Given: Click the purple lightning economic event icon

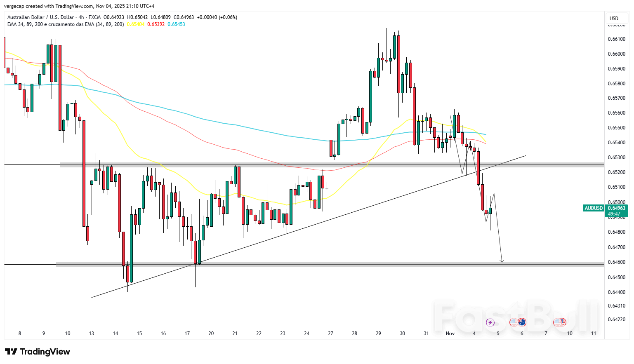Looking at the screenshot, I should click(490, 322).
